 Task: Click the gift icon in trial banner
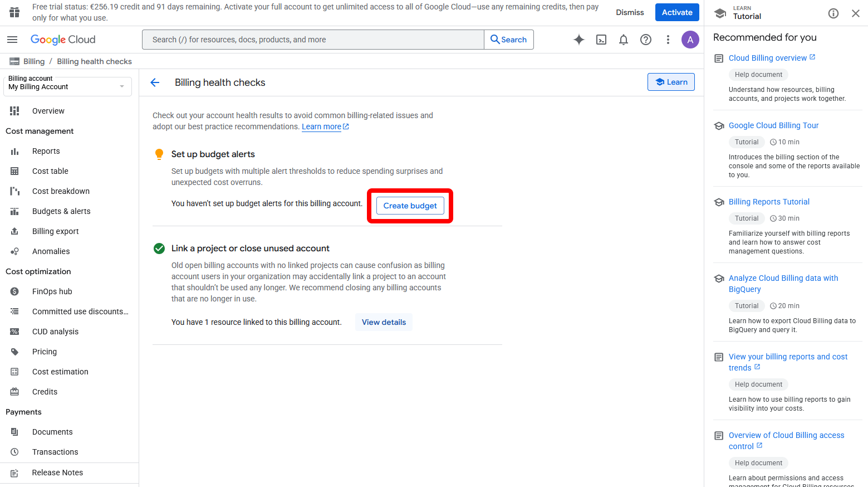(x=14, y=12)
